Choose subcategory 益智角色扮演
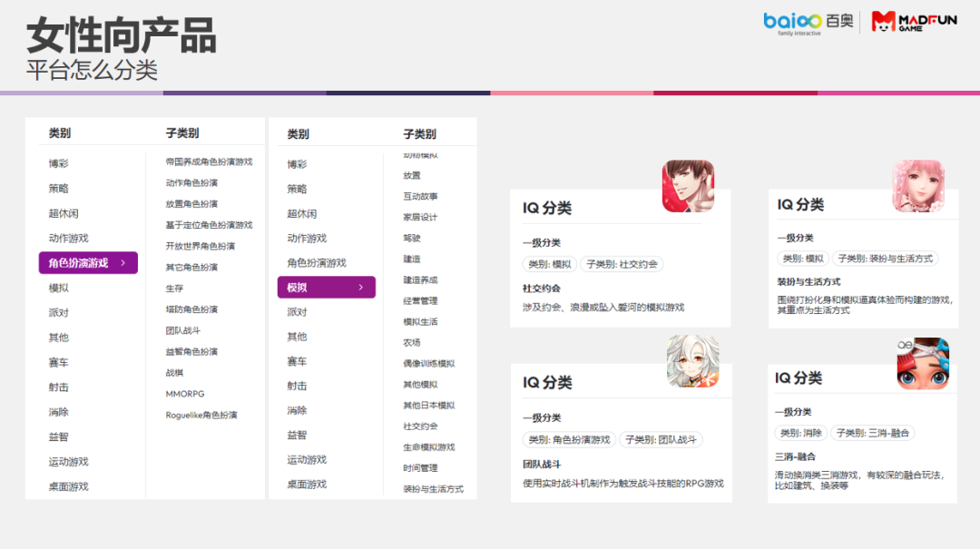Image resolution: width=980 pixels, height=549 pixels. (x=191, y=352)
